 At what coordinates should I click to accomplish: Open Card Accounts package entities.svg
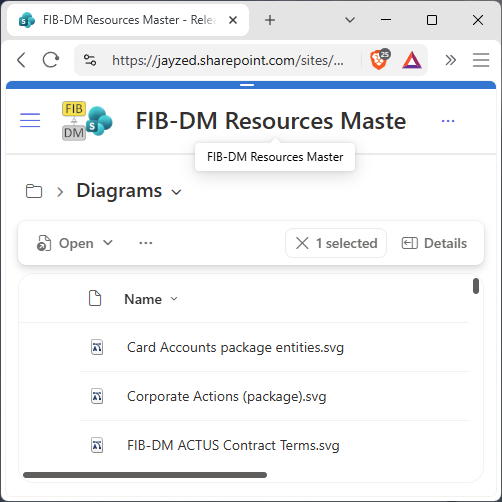pos(235,347)
